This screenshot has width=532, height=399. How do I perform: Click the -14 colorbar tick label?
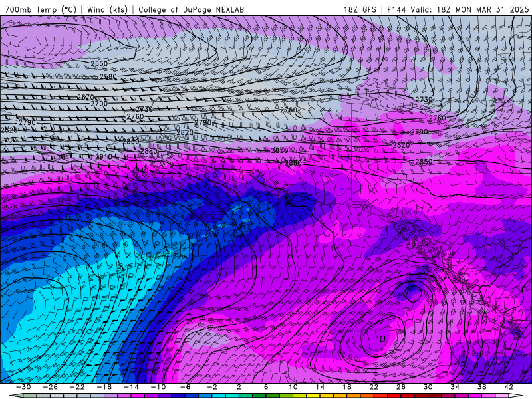131,387
